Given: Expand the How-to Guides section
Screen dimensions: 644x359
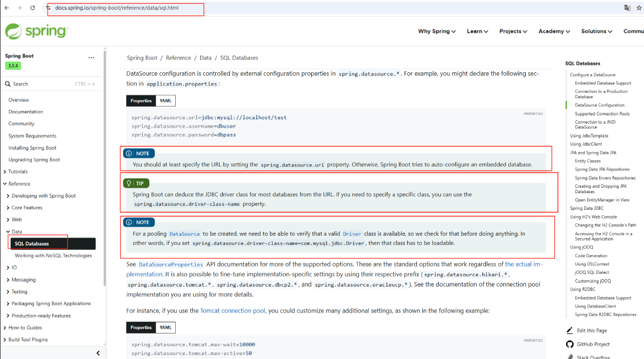Looking at the screenshot, I should tap(5, 328).
